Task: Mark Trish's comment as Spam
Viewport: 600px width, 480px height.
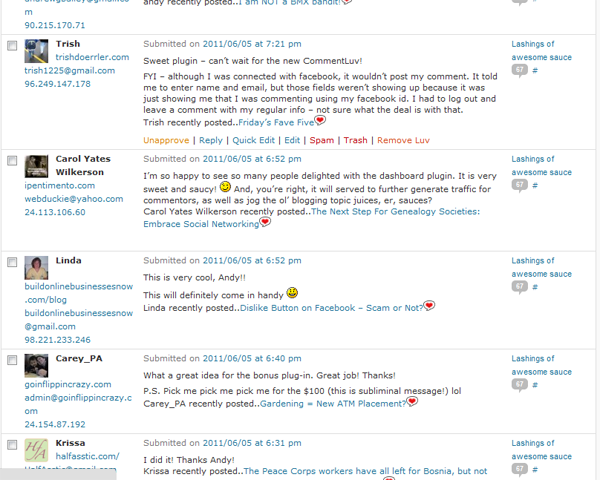Action: pyautogui.click(x=321, y=140)
